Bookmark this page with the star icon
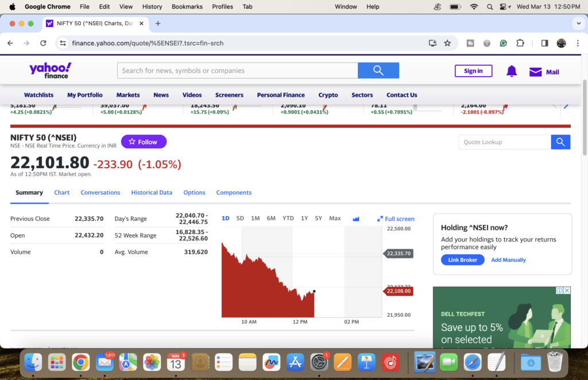Screen dimensions: 588x380 click(x=447, y=43)
